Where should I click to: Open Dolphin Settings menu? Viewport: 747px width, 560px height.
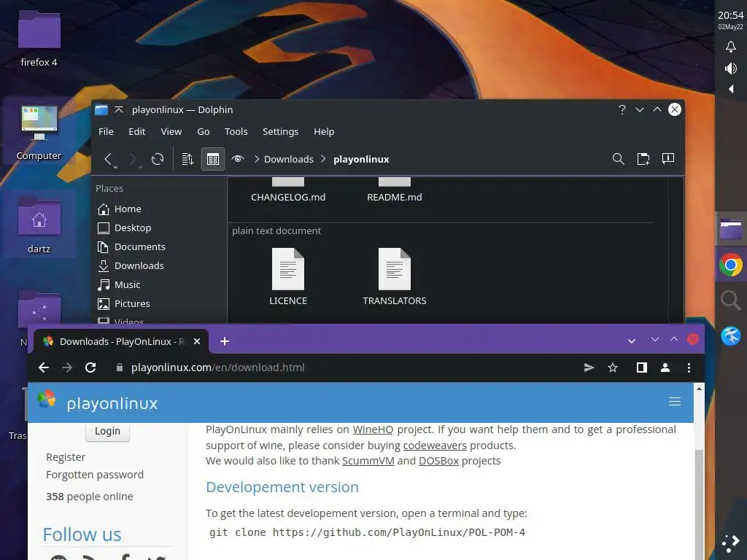280,131
